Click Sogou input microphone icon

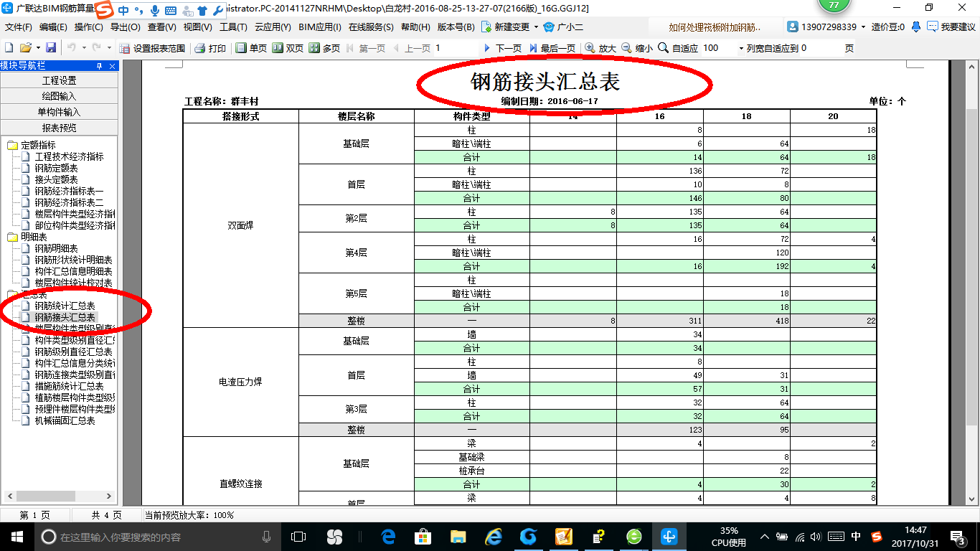pyautogui.click(x=155, y=11)
